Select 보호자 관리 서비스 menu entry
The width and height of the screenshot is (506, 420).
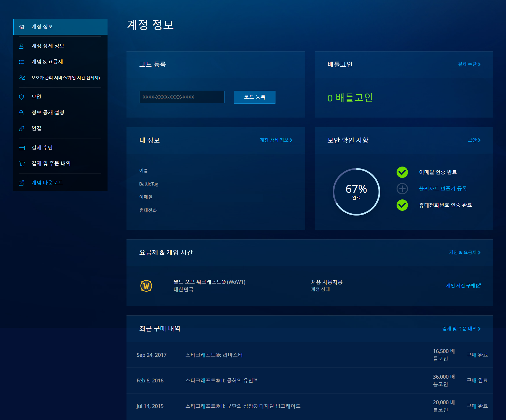(60, 78)
